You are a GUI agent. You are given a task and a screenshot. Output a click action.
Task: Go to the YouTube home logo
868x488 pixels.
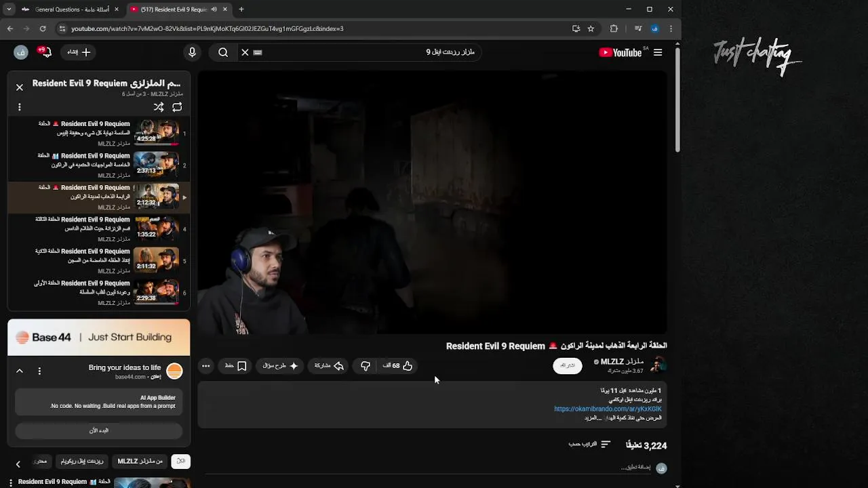coord(620,52)
